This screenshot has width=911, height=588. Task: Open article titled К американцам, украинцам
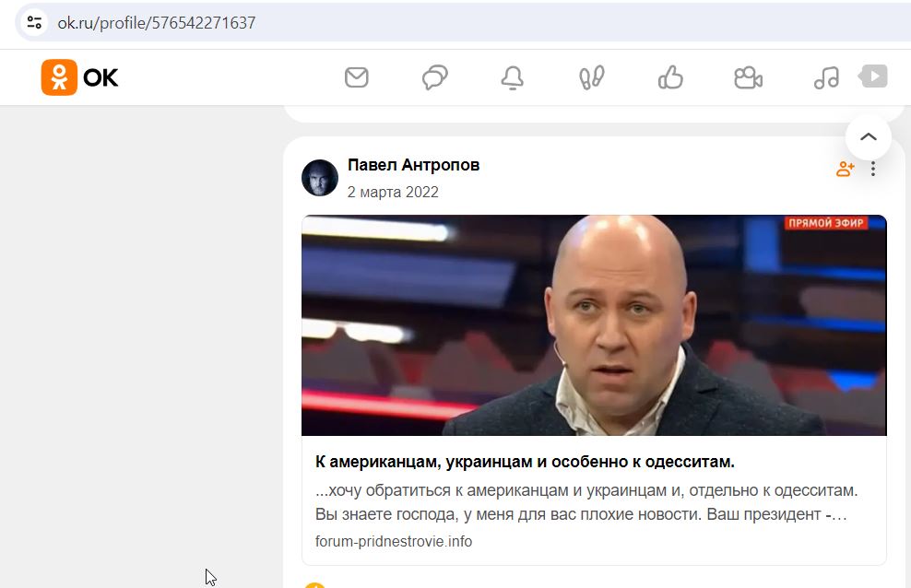[525, 462]
